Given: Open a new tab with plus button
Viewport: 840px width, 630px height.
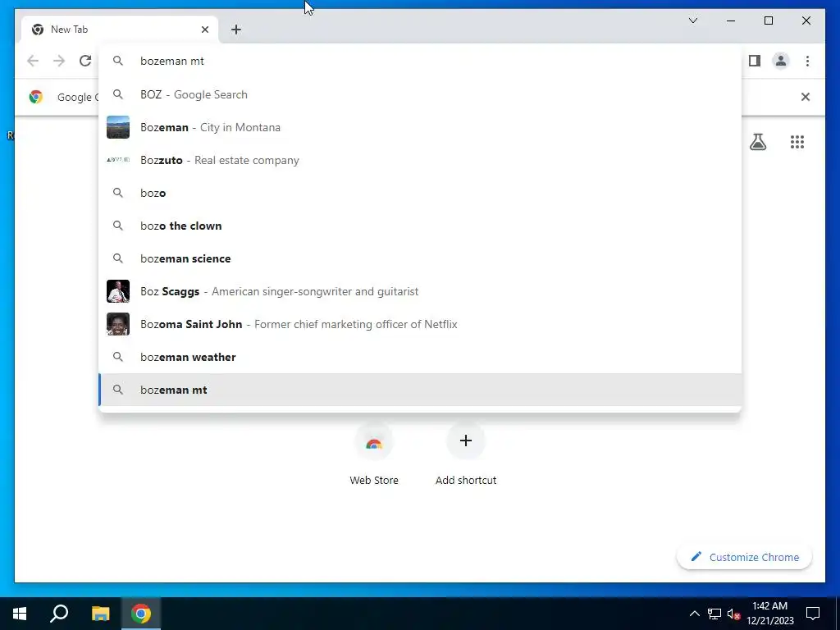Looking at the screenshot, I should coord(235,30).
